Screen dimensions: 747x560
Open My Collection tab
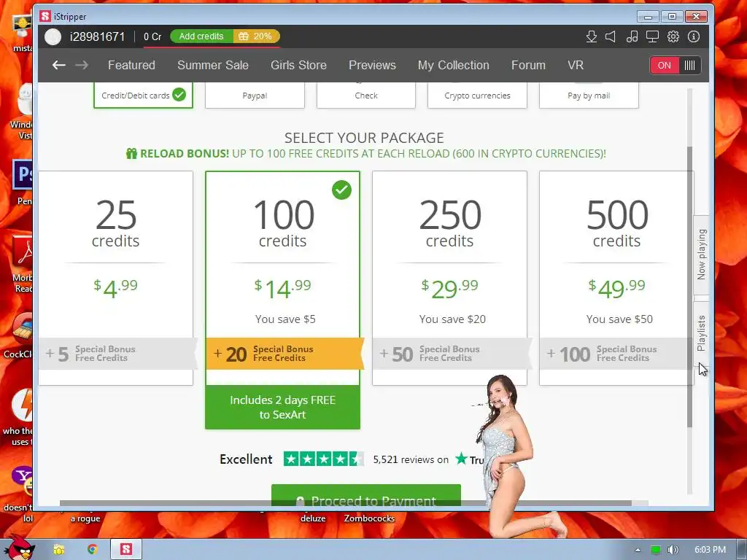pos(454,65)
